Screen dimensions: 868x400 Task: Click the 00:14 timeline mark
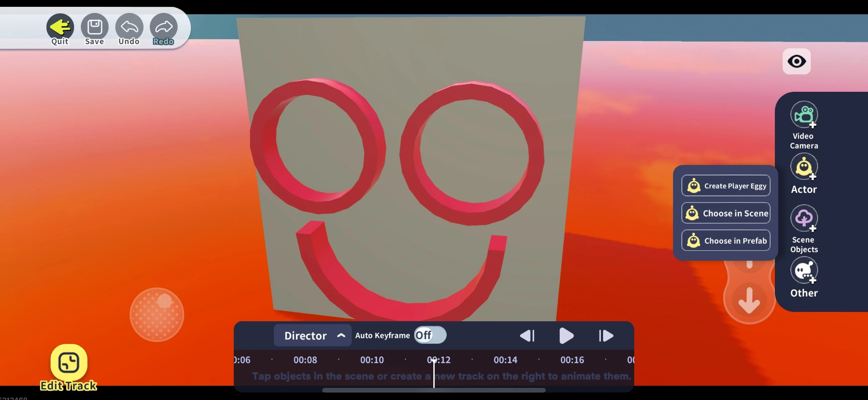(505, 360)
